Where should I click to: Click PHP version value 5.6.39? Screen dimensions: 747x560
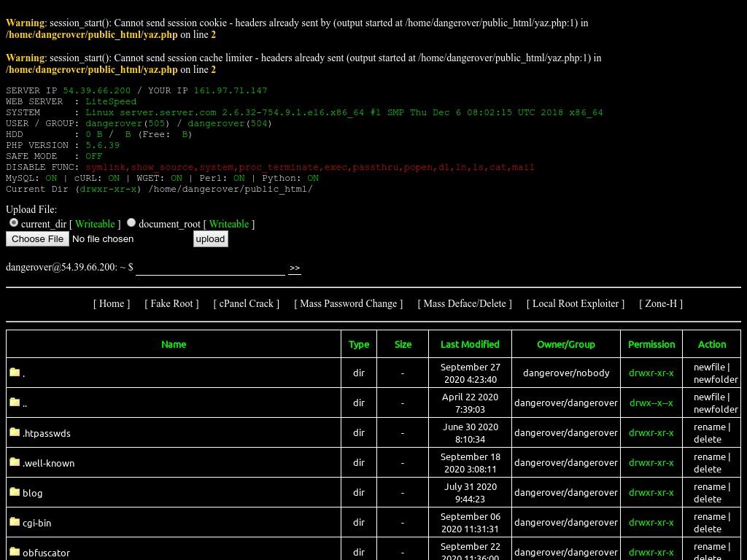[x=102, y=145]
